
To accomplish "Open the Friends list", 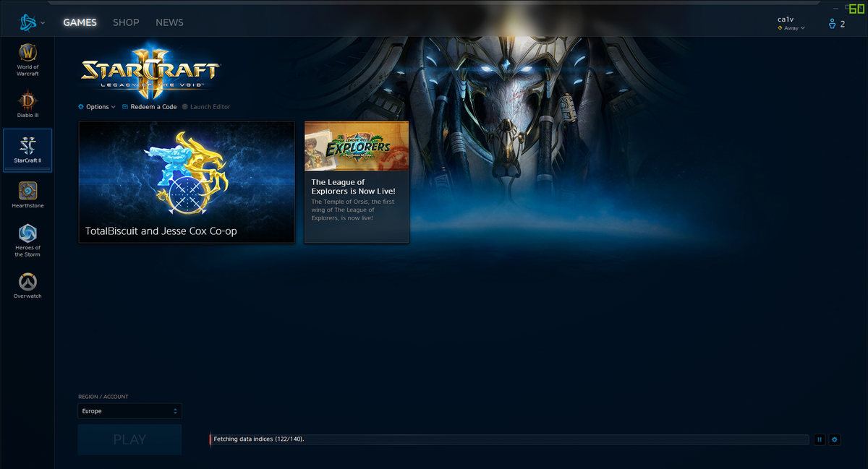I will [832, 22].
